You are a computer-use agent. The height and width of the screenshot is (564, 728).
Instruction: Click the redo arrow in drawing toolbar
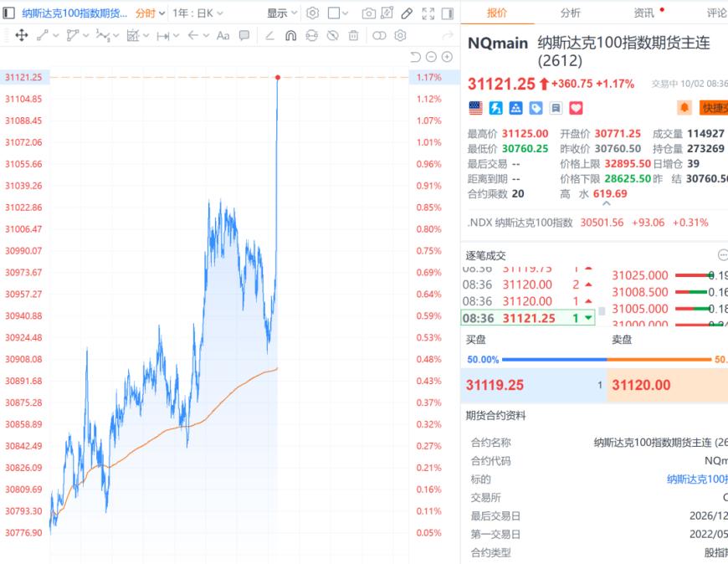(448, 35)
